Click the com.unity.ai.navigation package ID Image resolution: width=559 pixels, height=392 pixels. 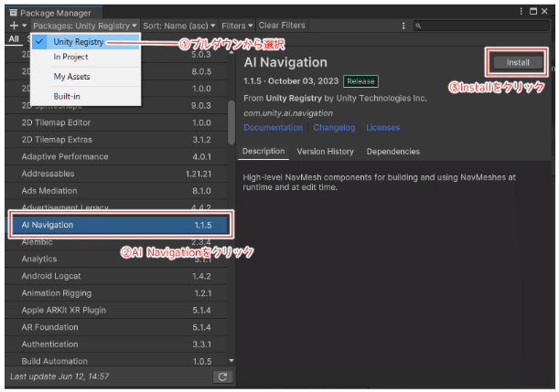pyautogui.click(x=288, y=113)
